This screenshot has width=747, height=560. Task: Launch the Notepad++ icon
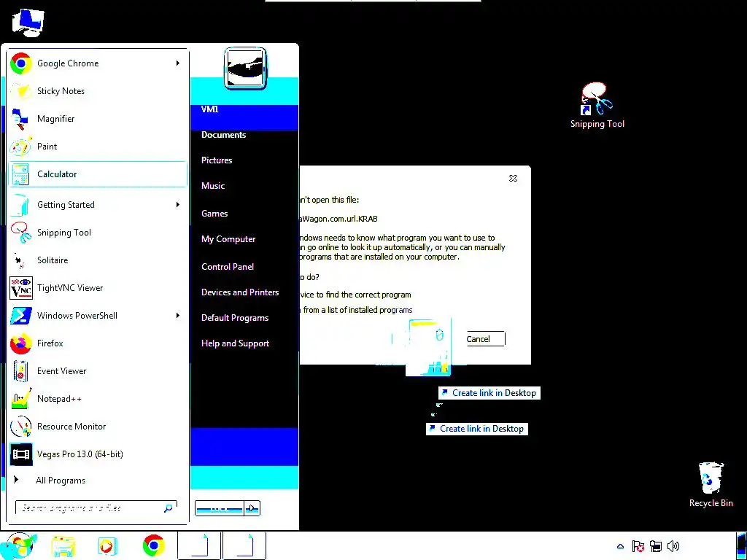click(x=21, y=399)
